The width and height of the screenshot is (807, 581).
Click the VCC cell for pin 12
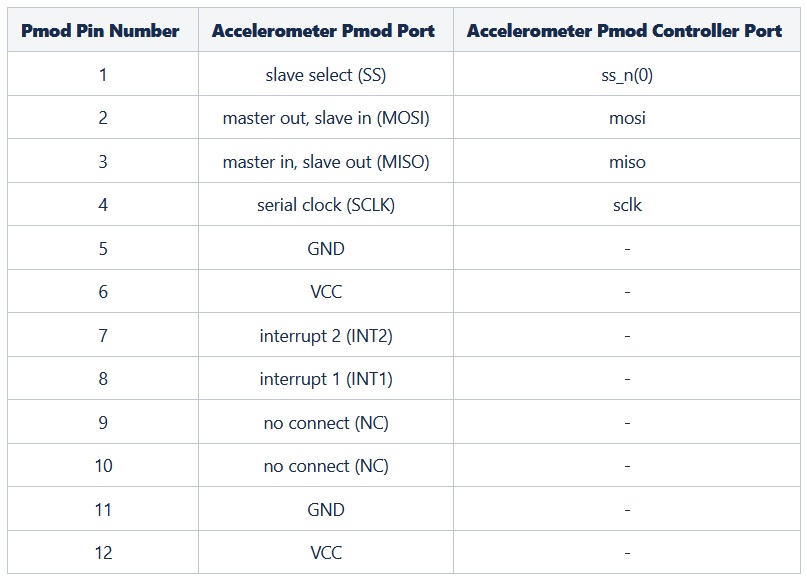coord(326,552)
